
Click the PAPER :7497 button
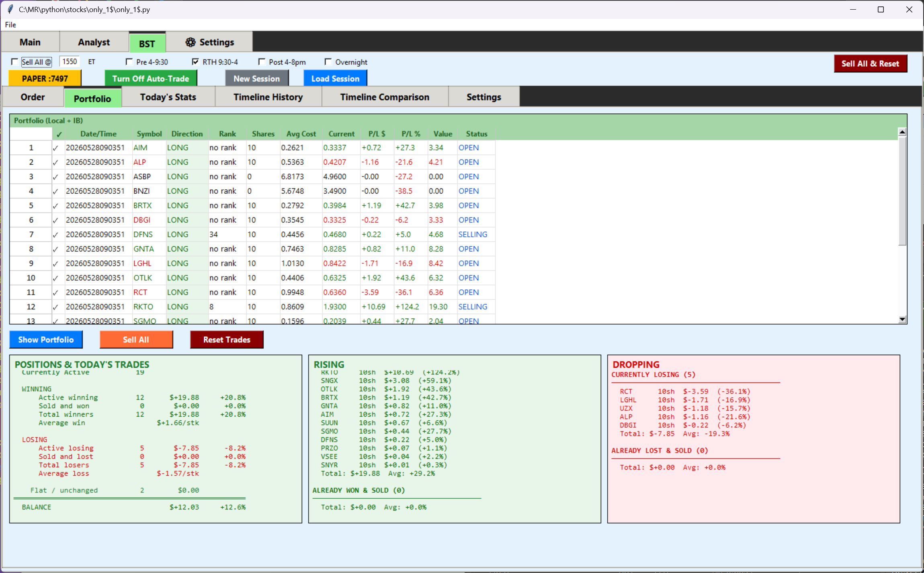pos(45,78)
